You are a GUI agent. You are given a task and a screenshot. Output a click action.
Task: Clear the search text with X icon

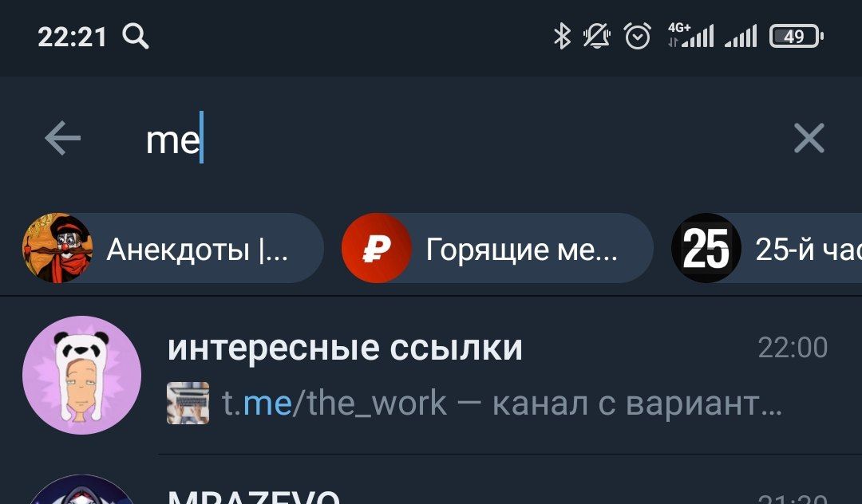809,138
